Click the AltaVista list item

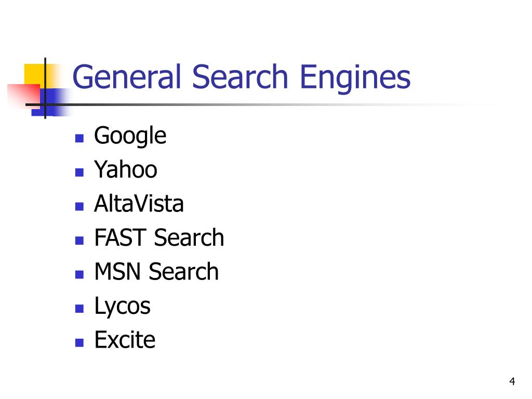click(139, 203)
